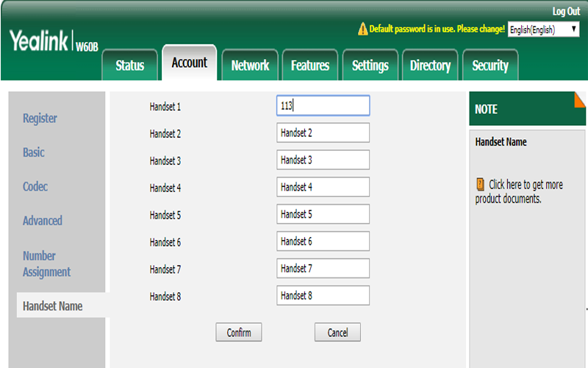Image resolution: width=588 pixels, height=368 pixels.
Task: Select the Directory tab
Action: pyautogui.click(x=430, y=66)
